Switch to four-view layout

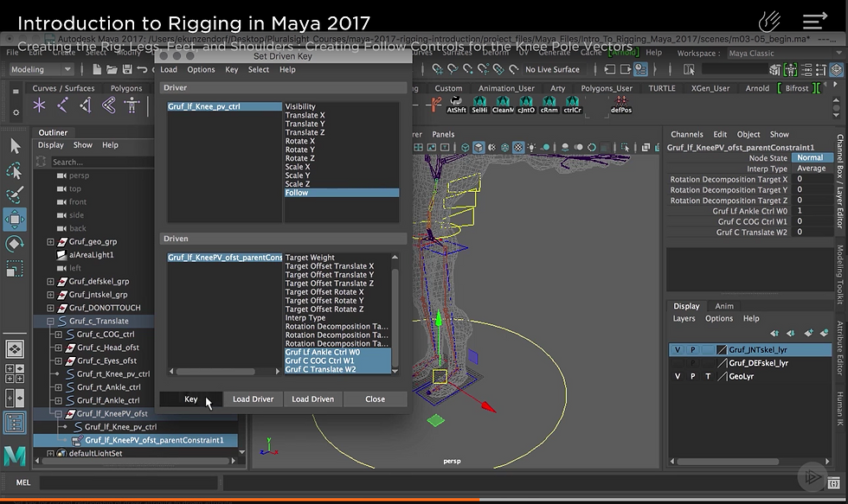point(15,373)
